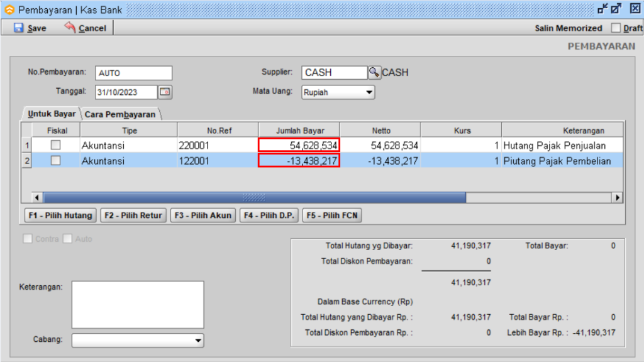This screenshot has height=362, width=644.
Task: Click the maximize window icon
Action: pos(616,9)
